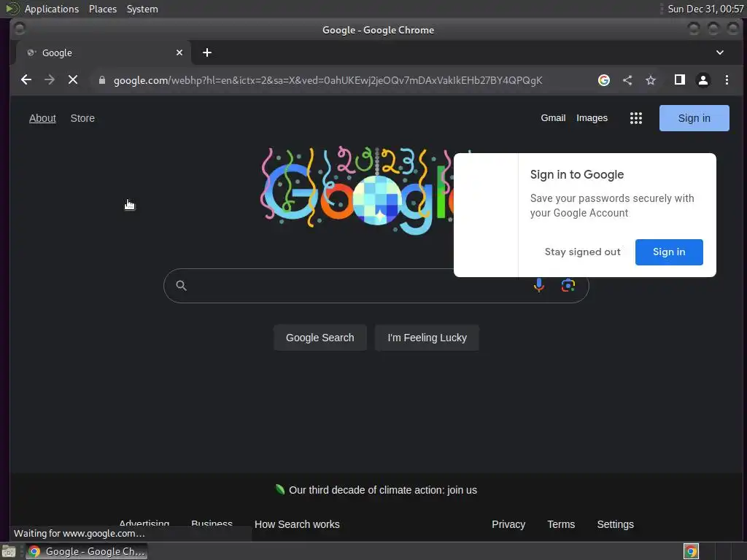Click the magnifier icon in the search box
The image size is (747, 560).
[x=181, y=285]
